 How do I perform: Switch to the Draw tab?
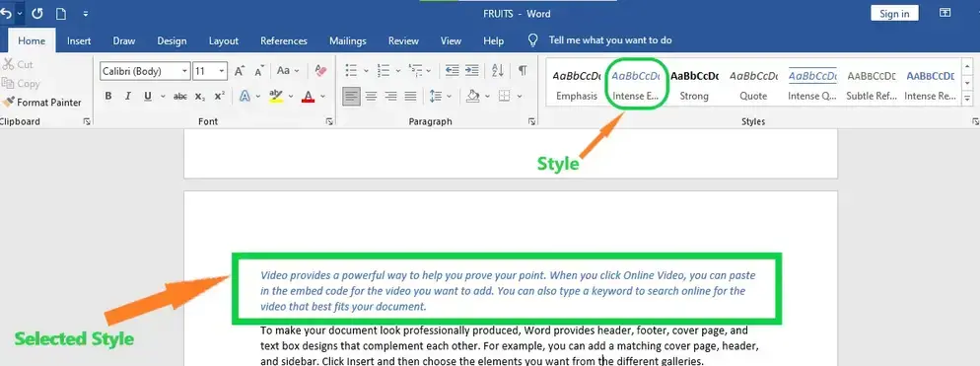[x=124, y=40]
